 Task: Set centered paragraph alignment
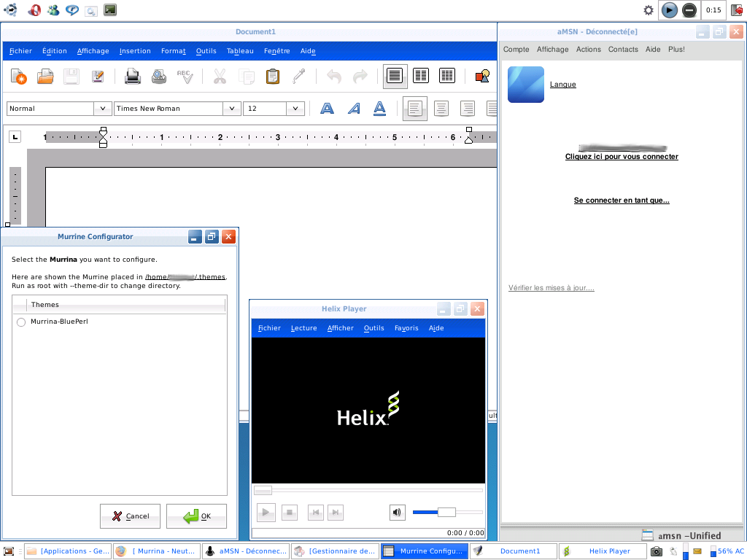click(441, 109)
